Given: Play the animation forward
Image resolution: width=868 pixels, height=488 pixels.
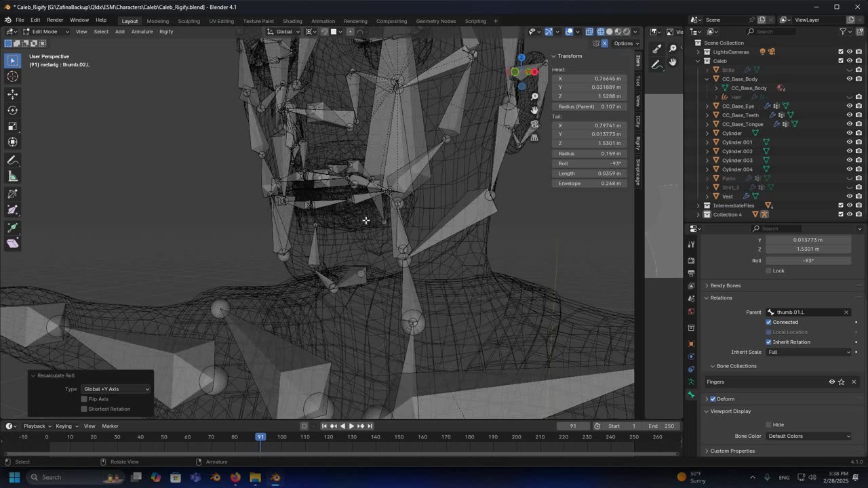Looking at the screenshot, I should coord(351,426).
